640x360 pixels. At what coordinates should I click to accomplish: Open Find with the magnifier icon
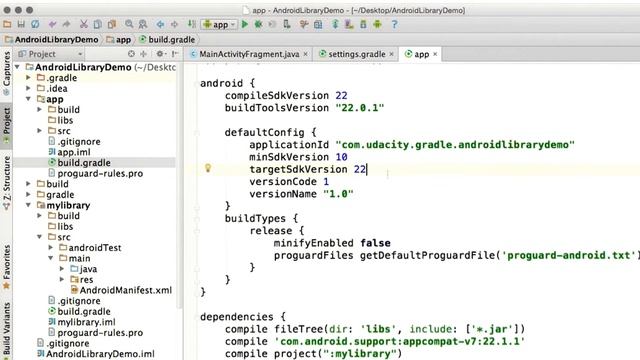[129, 24]
